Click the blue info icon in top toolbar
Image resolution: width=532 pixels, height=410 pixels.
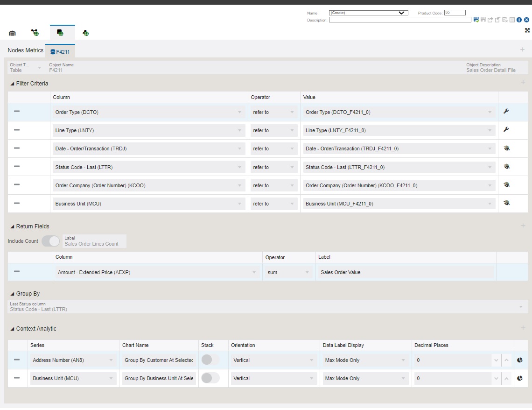[x=519, y=20]
